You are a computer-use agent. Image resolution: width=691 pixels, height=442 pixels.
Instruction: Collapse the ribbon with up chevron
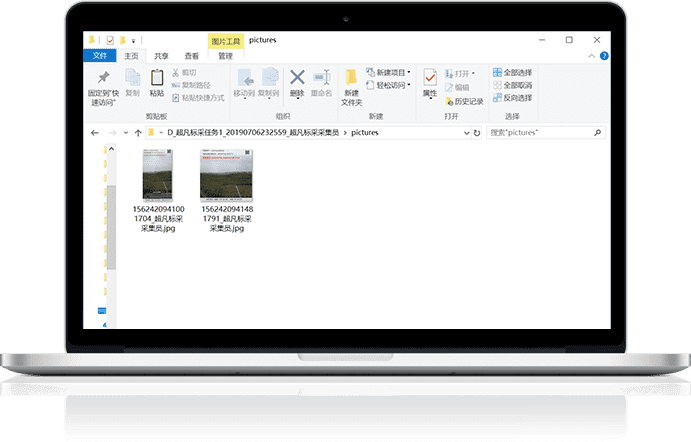[x=591, y=56]
